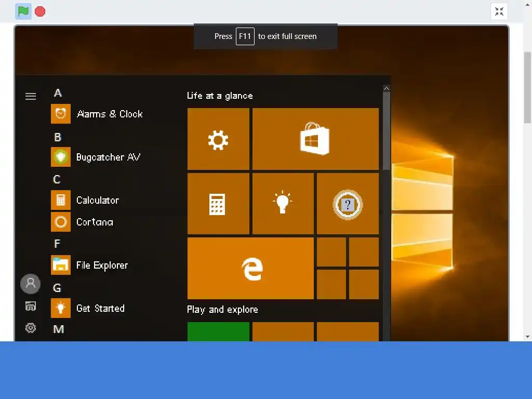The width and height of the screenshot is (532, 399).
Task: Jump to letter B group header
Action: point(58,137)
